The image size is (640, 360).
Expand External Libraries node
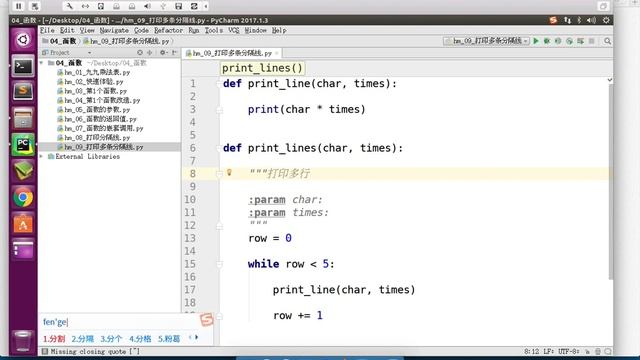click(x=42, y=156)
